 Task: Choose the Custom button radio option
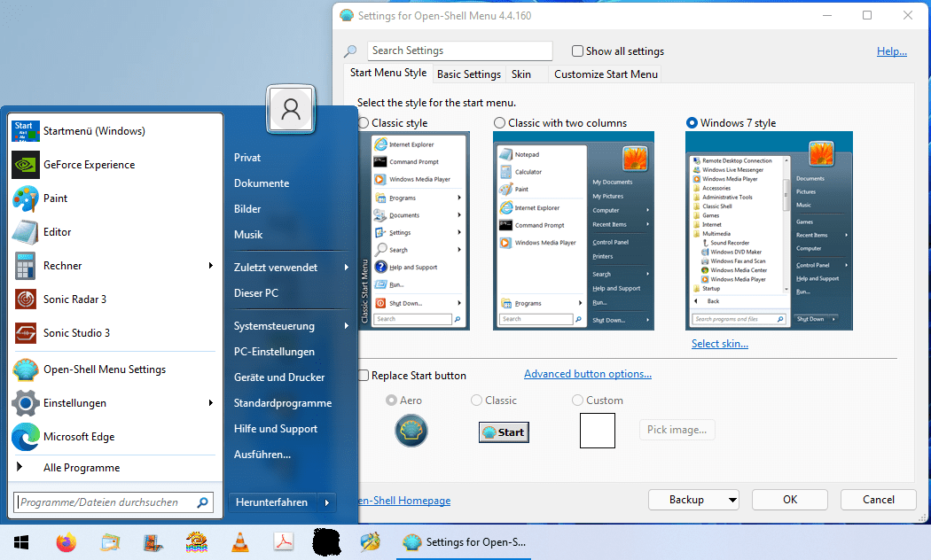[x=577, y=401]
